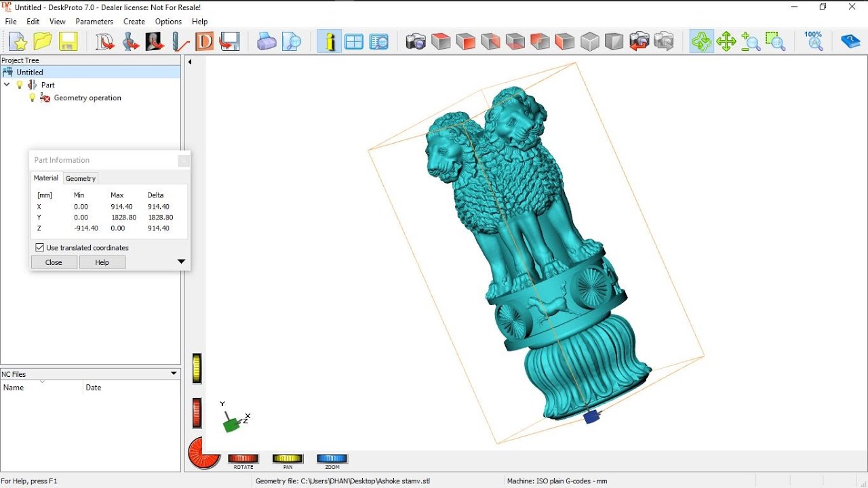The height and width of the screenshot is (488, 868).
Task: Toggle the yellow Part Information icon
Action: tap(330, 42)
